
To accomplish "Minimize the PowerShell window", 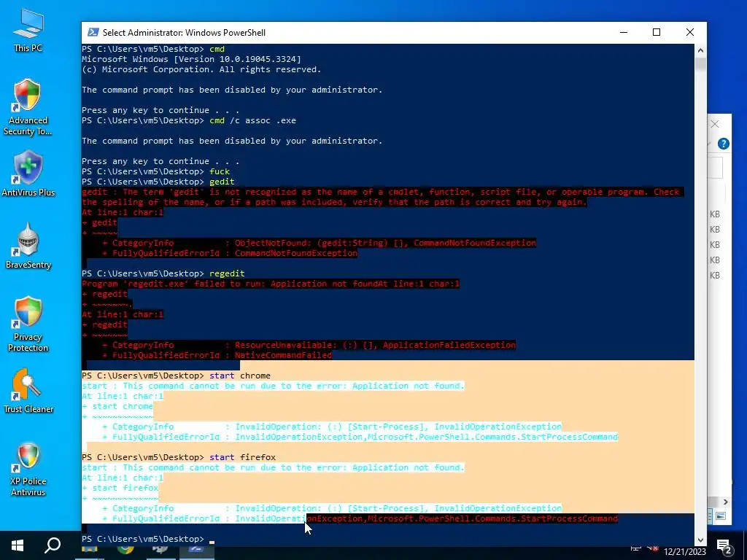I will (624, 32).
